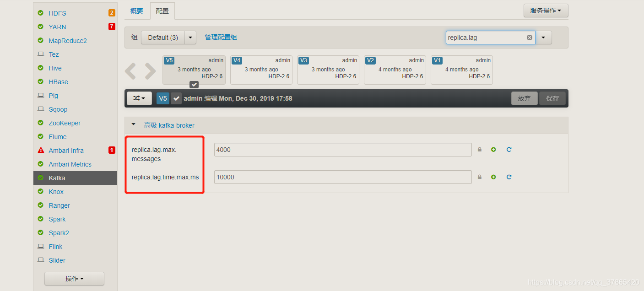Select the V5 config version card
Viewport: 644px width, 291px height.
194,70
